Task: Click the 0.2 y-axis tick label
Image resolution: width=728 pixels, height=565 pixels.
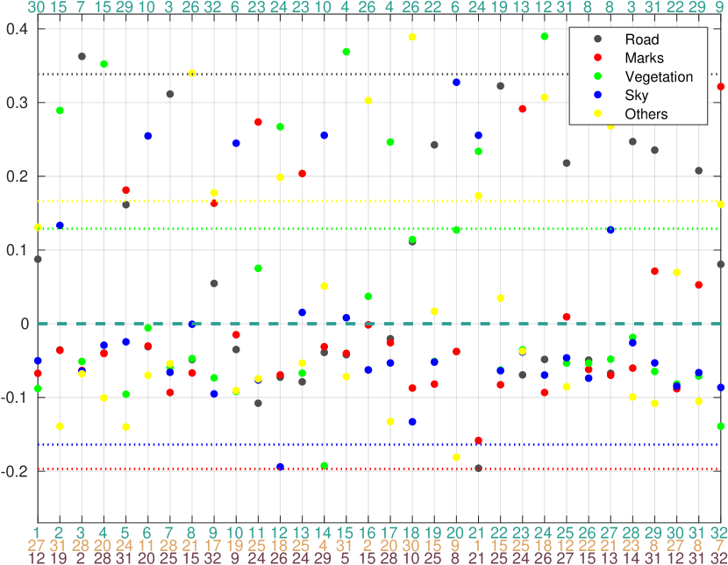Action: pyautogui.click(x=17, y=176)
